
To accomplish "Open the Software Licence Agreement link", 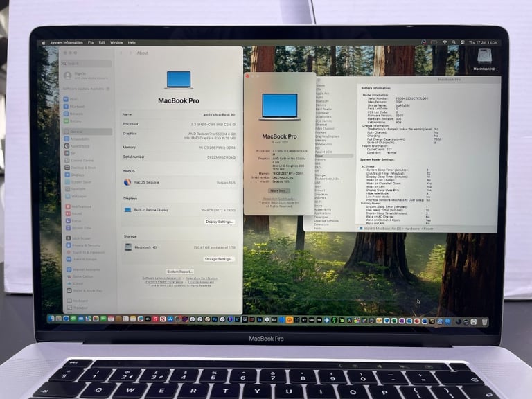I will (x=161, y=278).
